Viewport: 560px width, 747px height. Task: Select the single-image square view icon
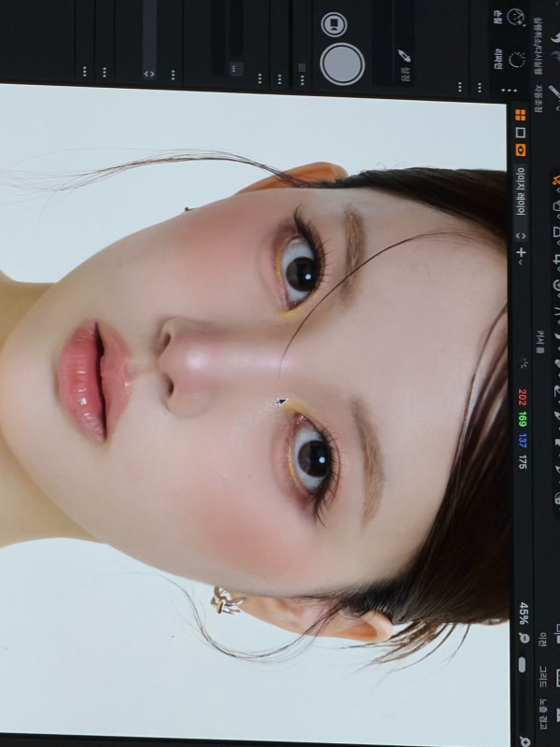tap(520, 133)
